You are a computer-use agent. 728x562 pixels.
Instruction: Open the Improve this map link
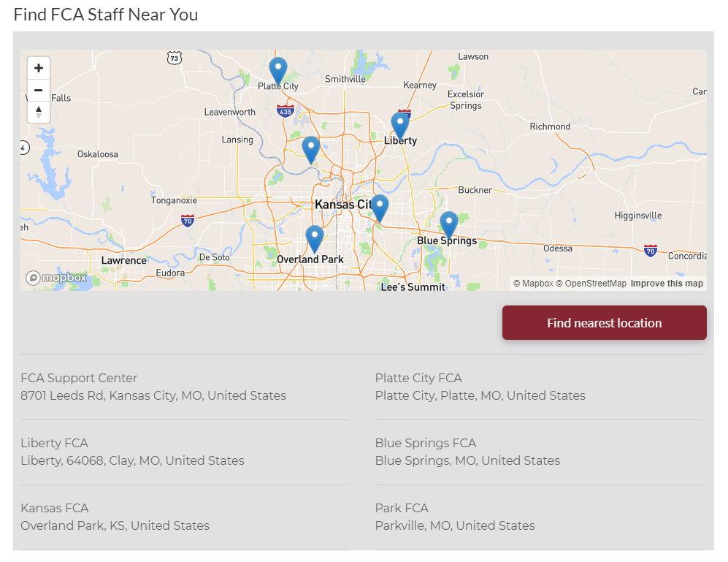click(667, 283)
